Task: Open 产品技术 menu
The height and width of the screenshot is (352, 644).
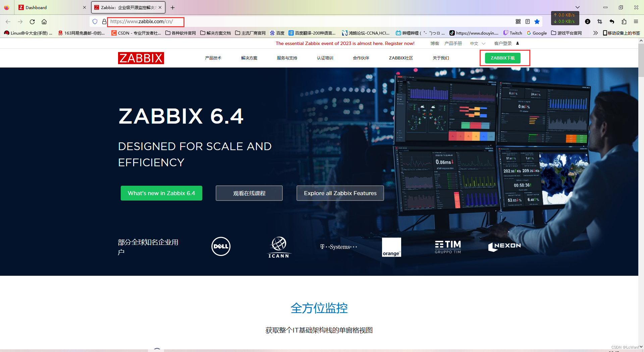Action: tap(213, 58)
